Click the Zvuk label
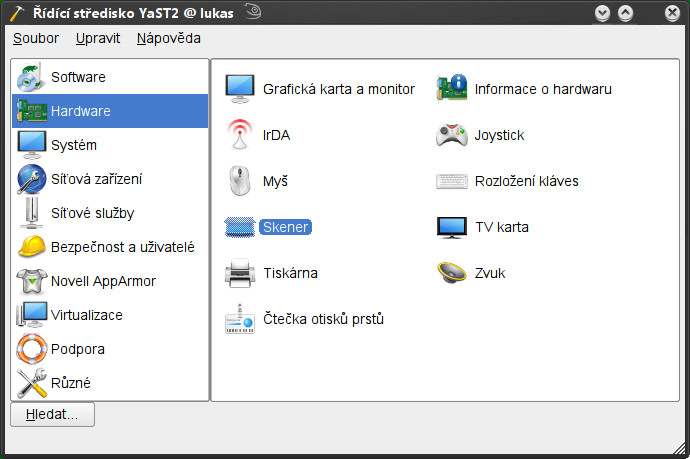Screen dimensions: 690x459 (490, 273)
